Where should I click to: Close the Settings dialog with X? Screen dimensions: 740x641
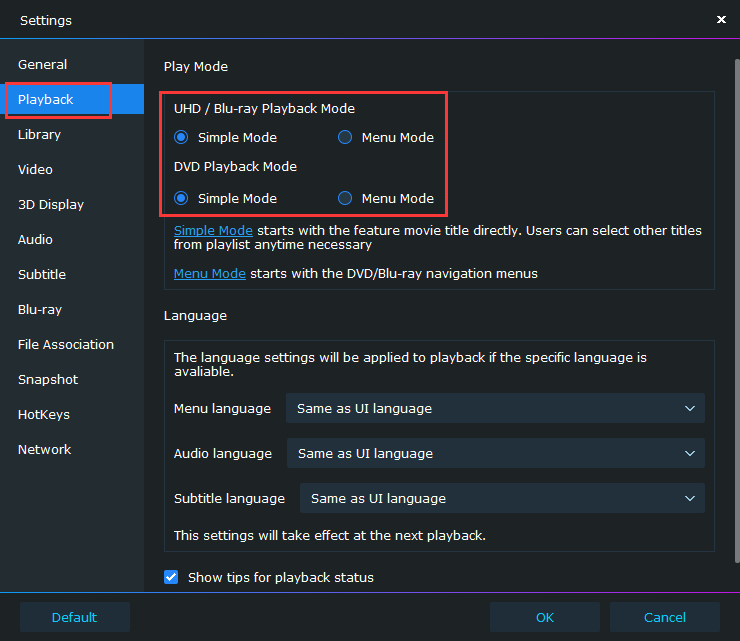(721, 19)
